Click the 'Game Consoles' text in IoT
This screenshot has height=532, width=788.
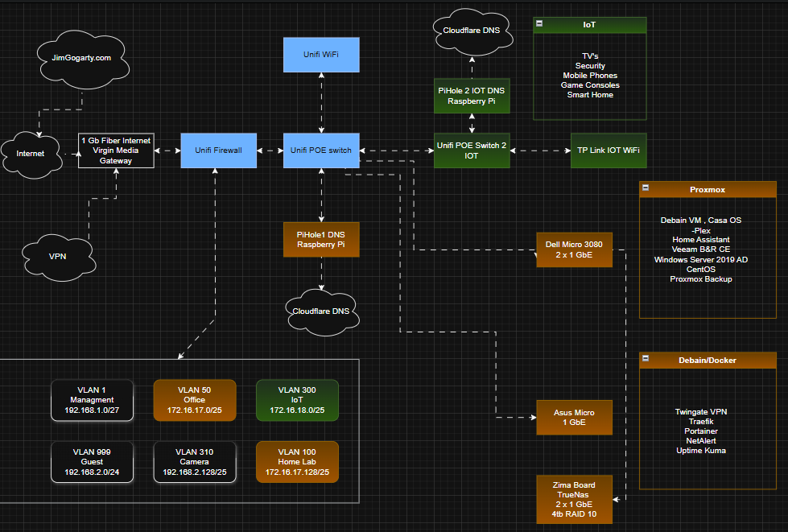tap(590, 85)
